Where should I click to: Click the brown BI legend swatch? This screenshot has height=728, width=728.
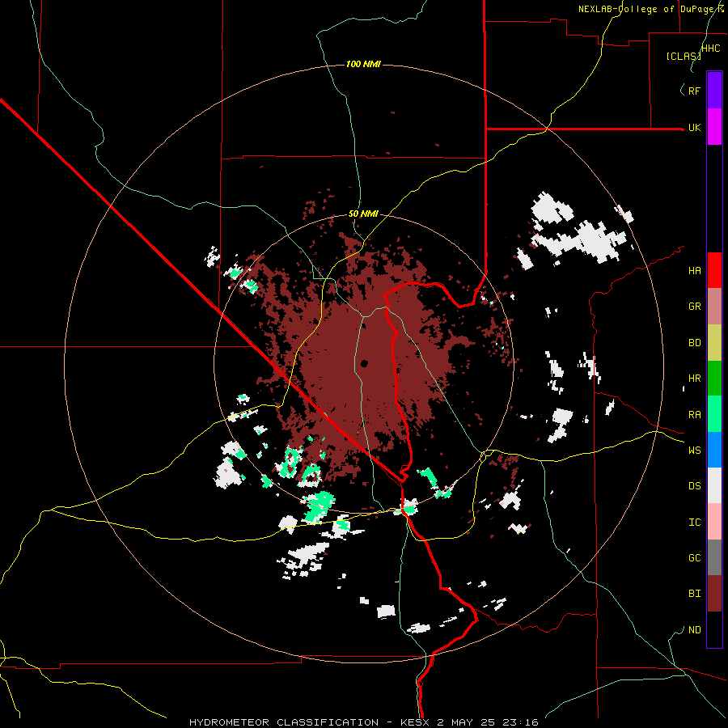(x=714, y=594)
